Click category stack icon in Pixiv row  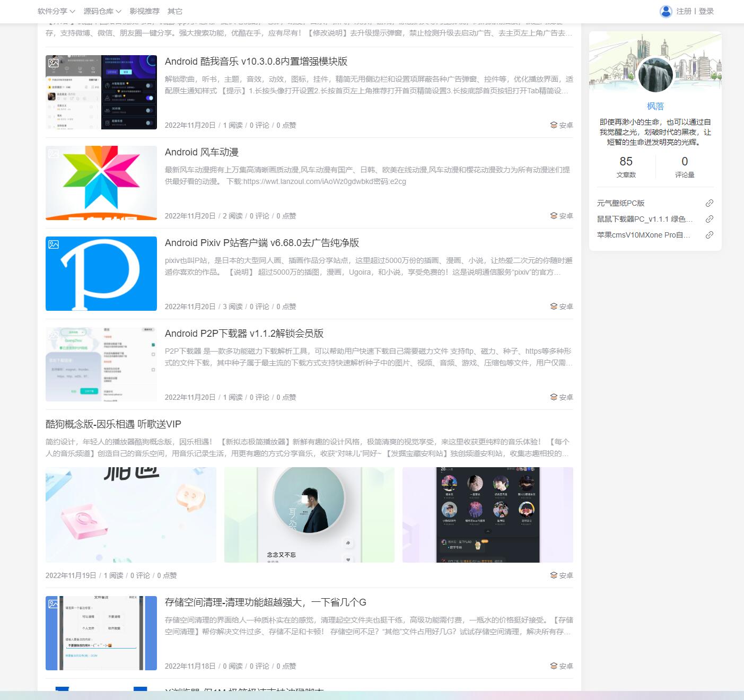click(x=554, y=307)
